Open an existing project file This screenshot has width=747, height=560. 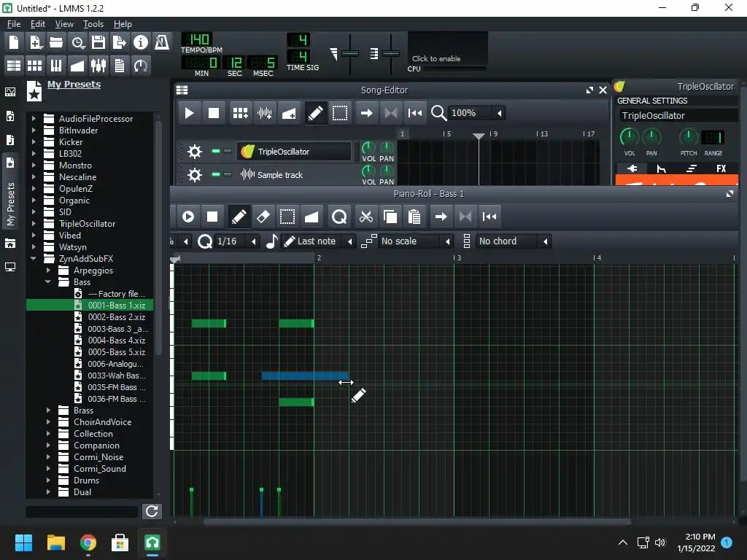(56, 42)
